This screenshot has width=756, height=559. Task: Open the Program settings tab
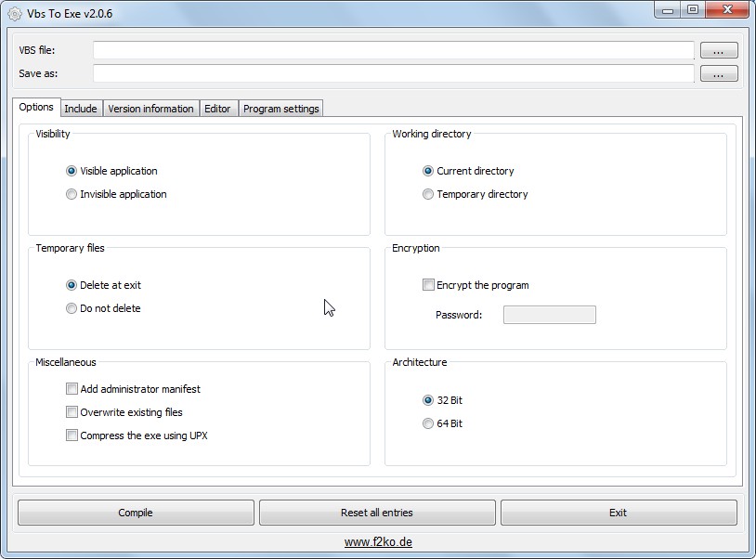click(x=281, y=109)
